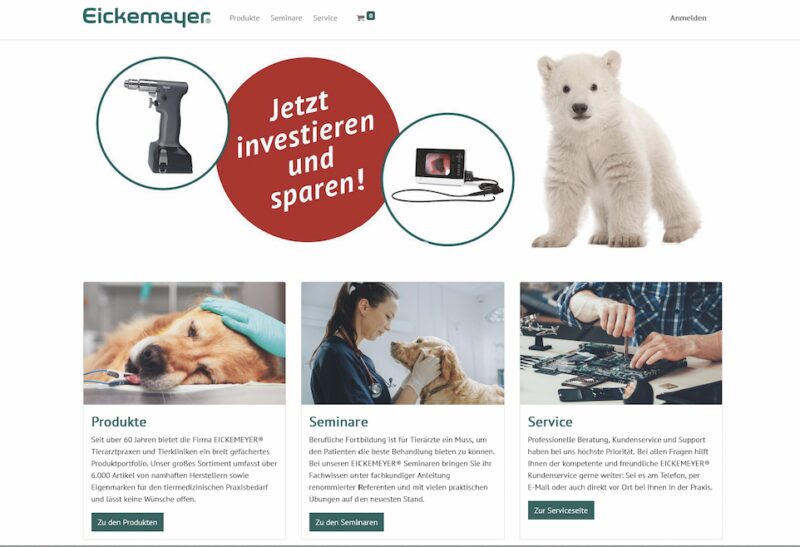Click the circuit board repair Service photo

[x=621, y=343]
